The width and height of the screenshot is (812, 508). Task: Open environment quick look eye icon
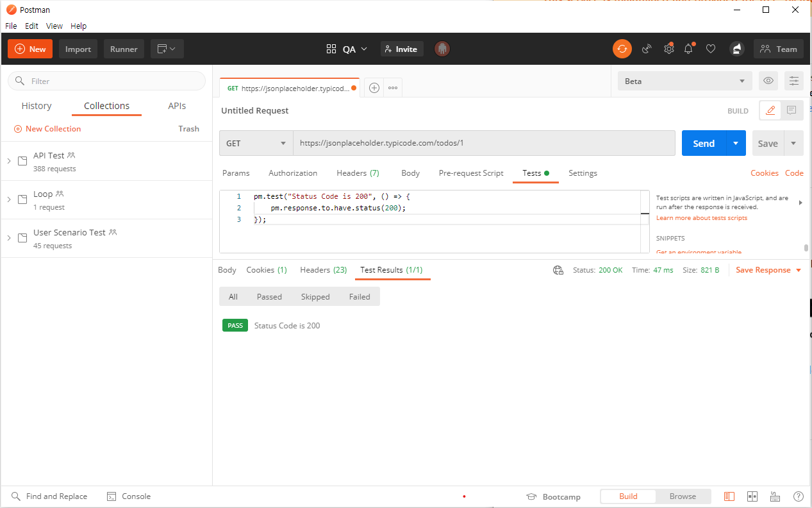(x=768, y=81)
